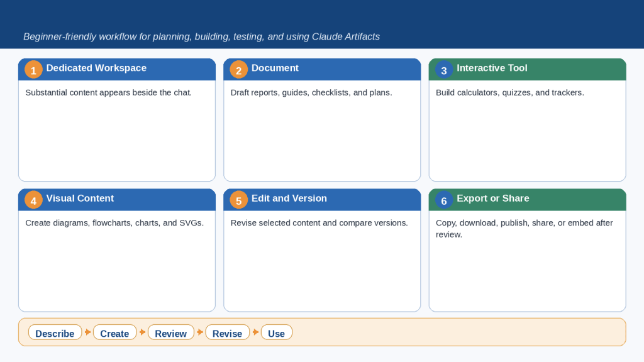This screenshot has height=362, width=644.
Task: Select the Use step pill
Action: (x=277, y=332)
